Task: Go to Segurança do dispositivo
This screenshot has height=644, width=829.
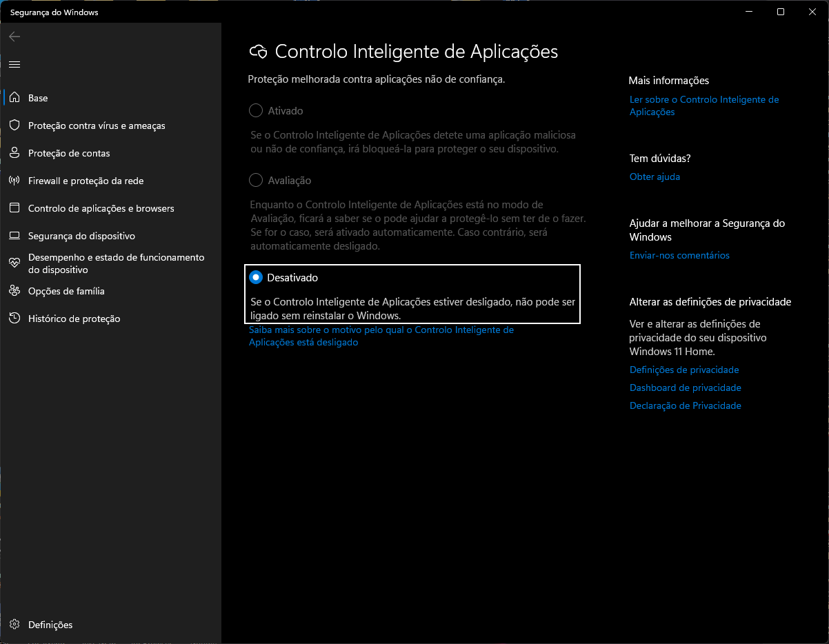Action: (x=110, y=236)
